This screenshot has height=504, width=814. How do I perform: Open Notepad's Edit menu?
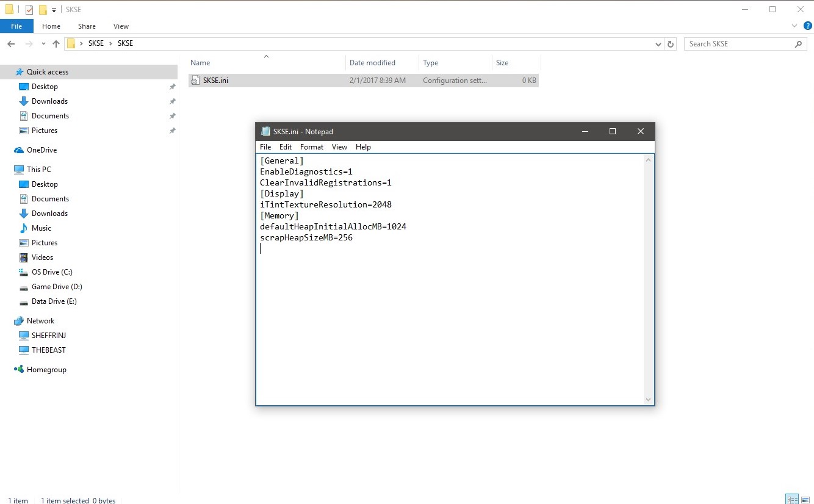286,147
